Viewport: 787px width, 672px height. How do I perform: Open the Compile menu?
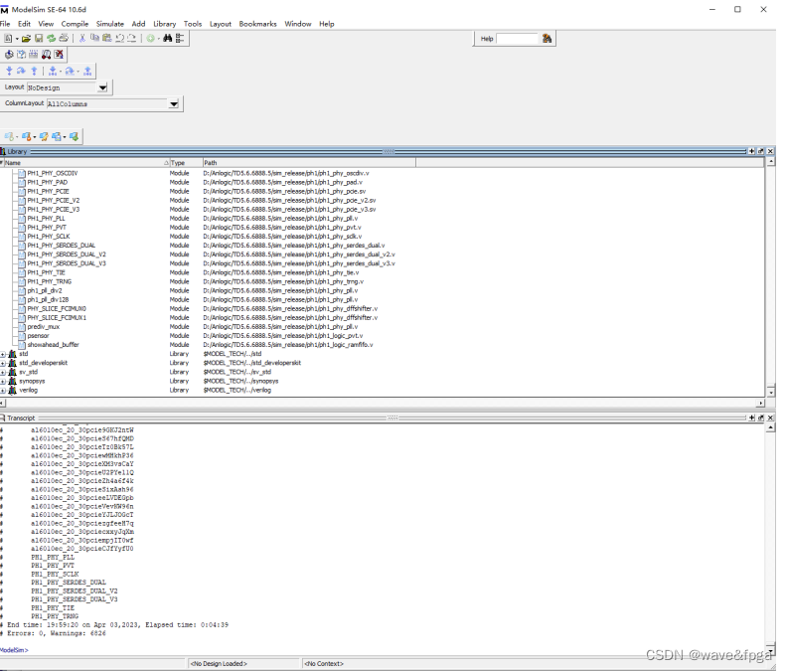pos(75,24)
